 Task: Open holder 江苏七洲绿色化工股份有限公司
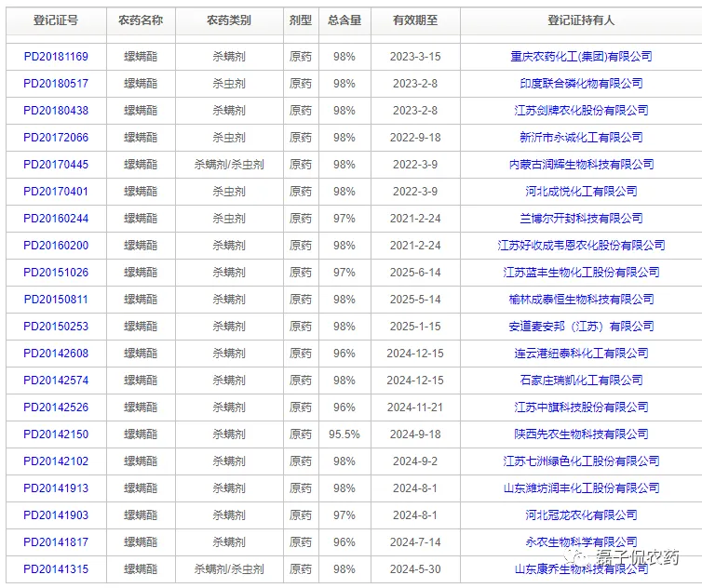pos(581,461)
